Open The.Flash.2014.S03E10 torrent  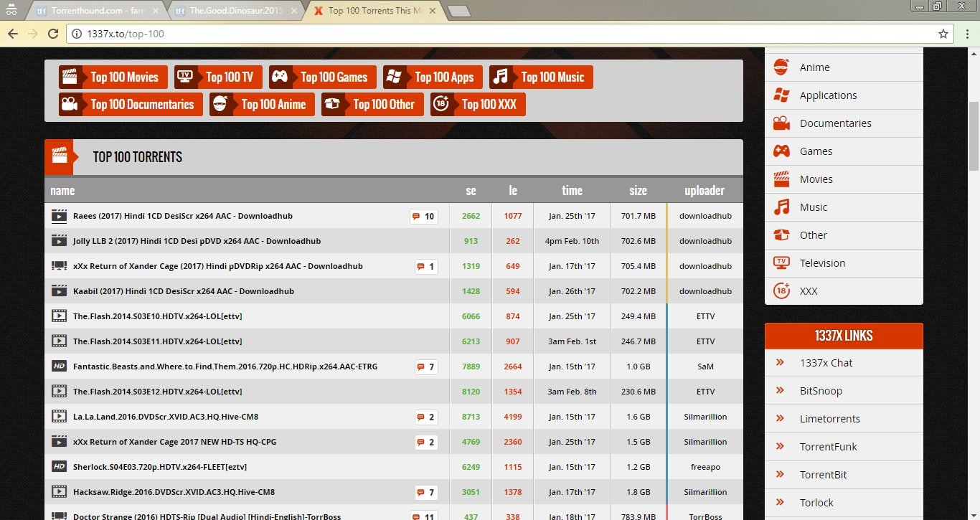click(157, 316)
